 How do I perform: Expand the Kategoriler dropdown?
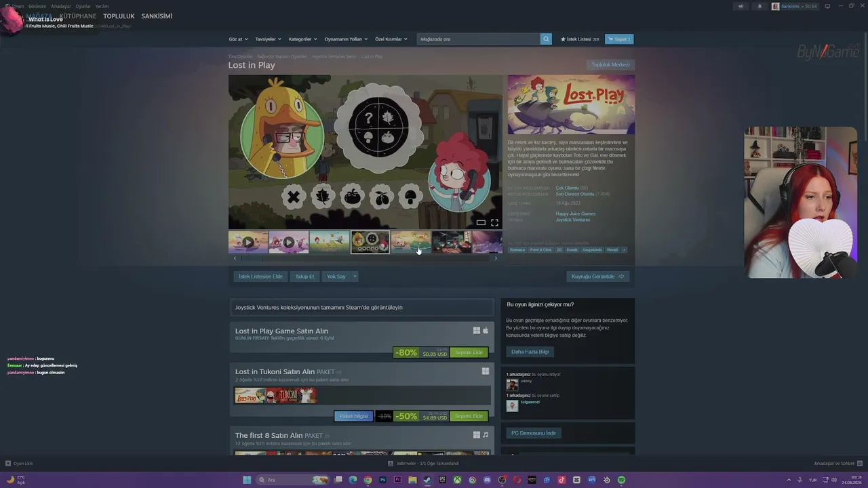[x=302, y=39]
